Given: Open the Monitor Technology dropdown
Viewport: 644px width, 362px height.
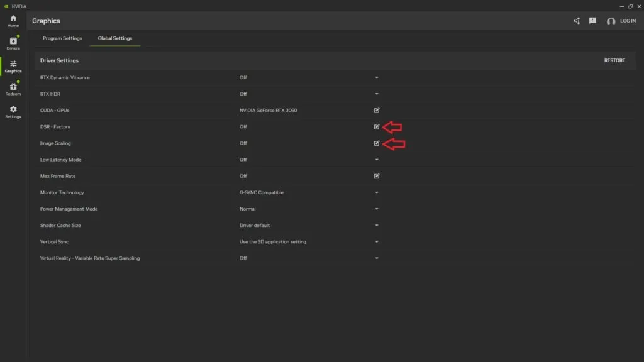Looking at the screenshot, I should (376, 192).
